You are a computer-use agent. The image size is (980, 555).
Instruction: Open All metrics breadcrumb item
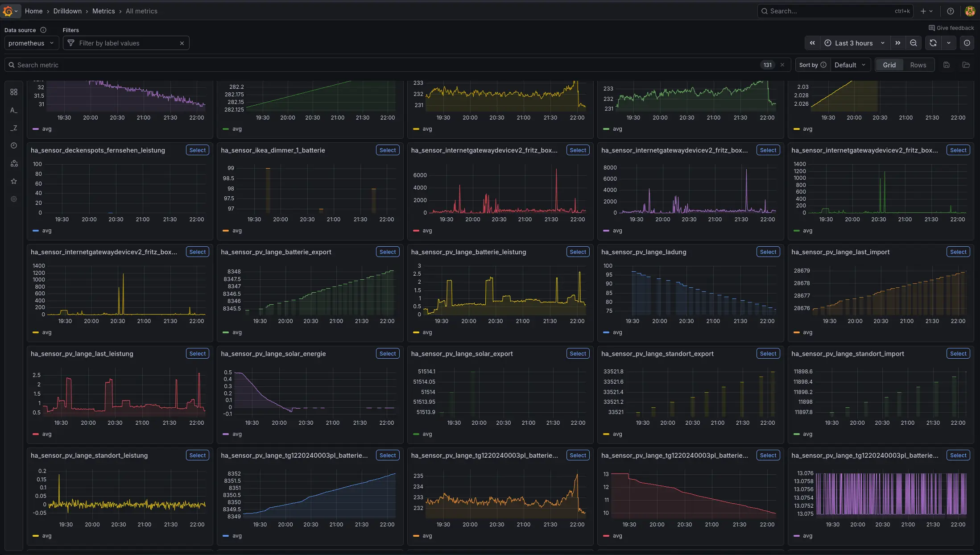141,11
